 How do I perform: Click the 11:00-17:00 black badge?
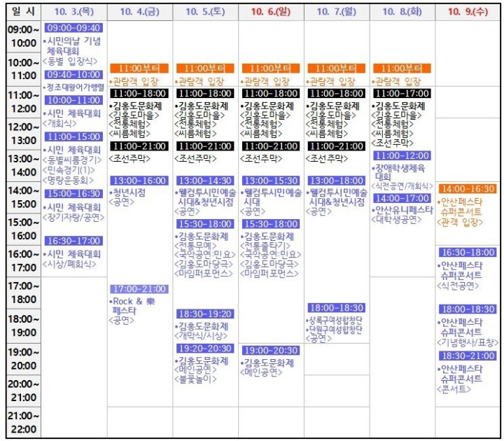click(x=402, y=94)
